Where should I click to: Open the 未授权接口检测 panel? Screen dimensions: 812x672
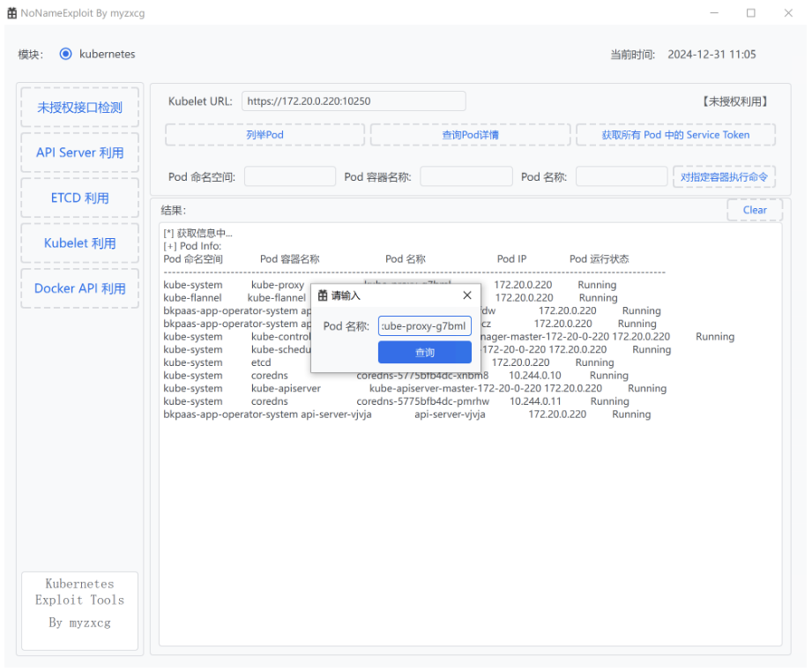coord(79,108)
